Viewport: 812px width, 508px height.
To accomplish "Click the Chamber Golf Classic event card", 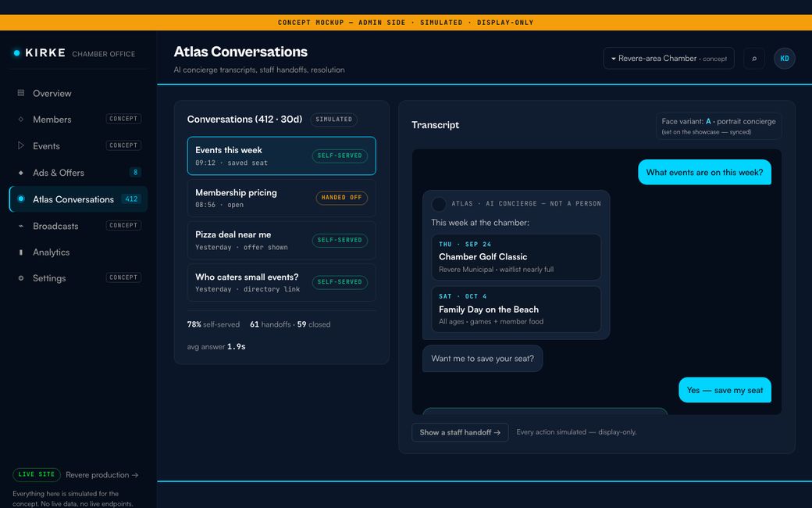I will (516, 257).
